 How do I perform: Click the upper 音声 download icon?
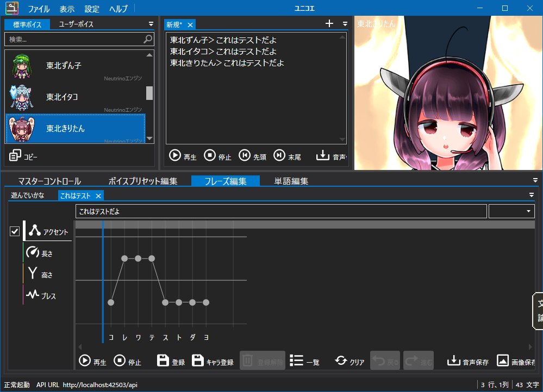pyautogui.click(x=322, y=155)
